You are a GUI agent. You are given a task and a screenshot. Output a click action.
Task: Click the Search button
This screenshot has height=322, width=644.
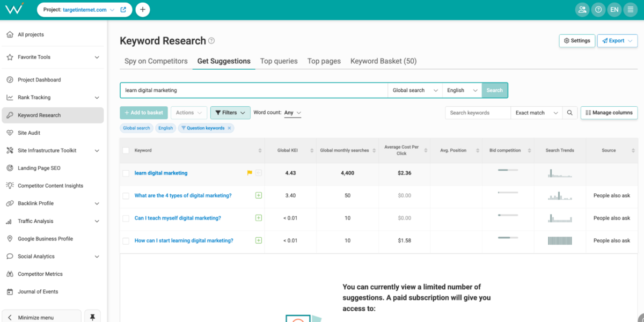click(x=495, y=90)
